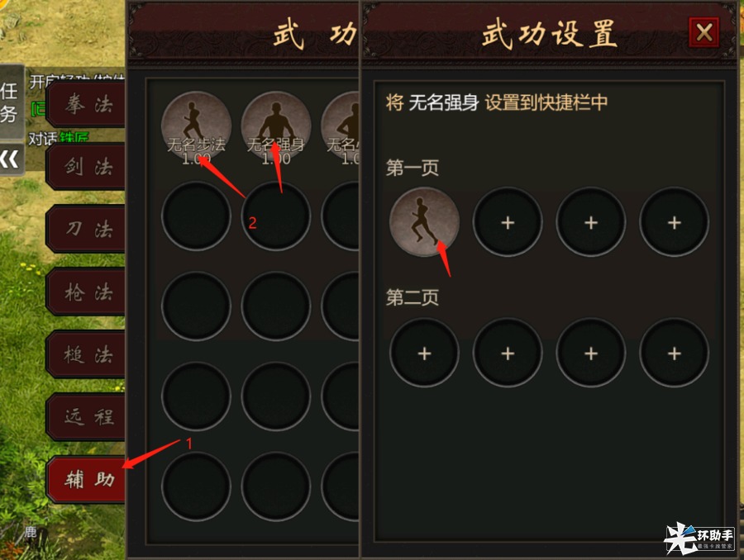Open the 刀法 category tab
This screenshot has height=560, width=744.
86,229
